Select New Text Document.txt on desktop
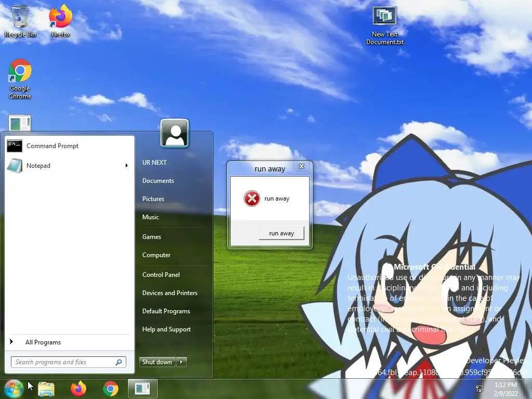 385,26
